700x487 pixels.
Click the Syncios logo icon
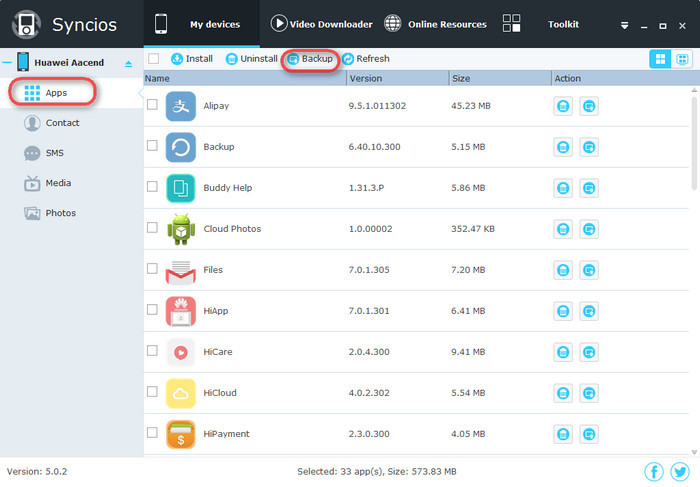pos(26,25)
